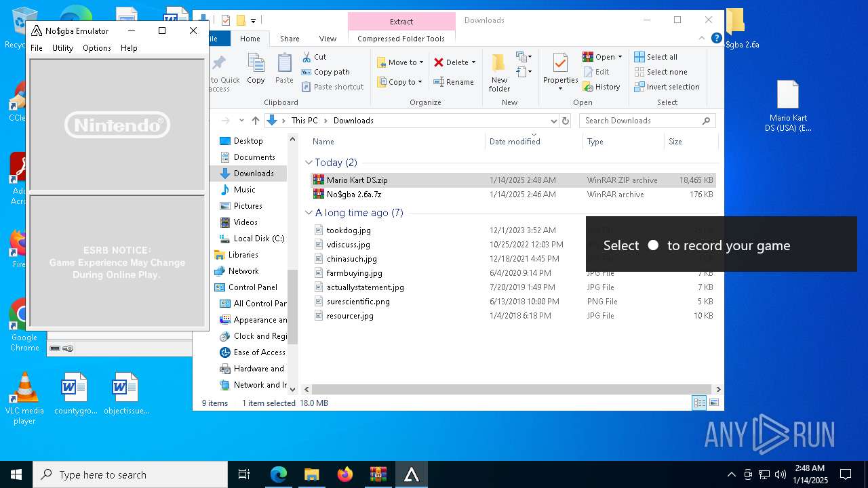Collapse the Today (2) group
The width and height of the screenshot is (868, 488).
tap(309, 163)
